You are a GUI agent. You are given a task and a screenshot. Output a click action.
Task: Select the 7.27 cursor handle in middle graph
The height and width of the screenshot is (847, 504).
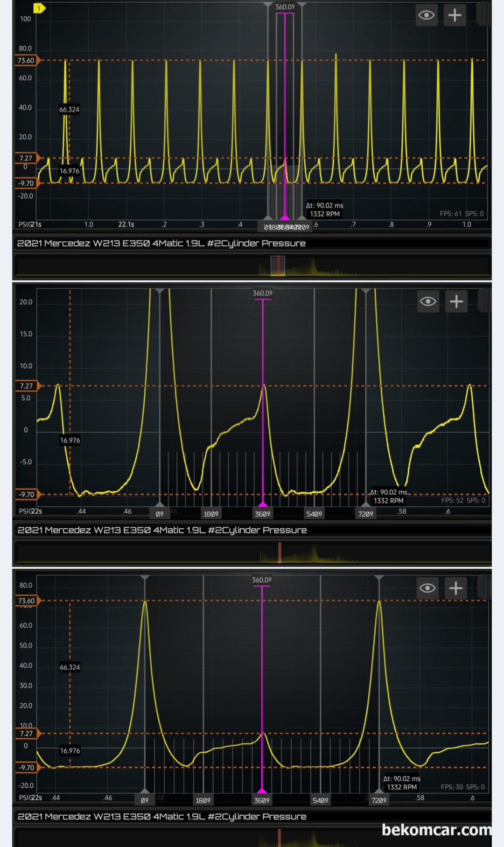click(x=28, y=386)
